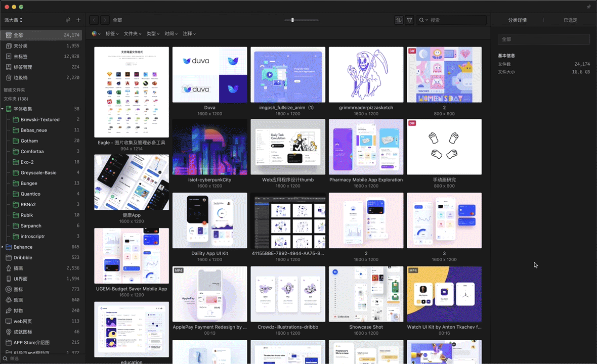Select the Eagle 图片收集及管理必备工具 thumbnail
The height and width of the screenshot is (364, 597).
click(x=132, y=92)
